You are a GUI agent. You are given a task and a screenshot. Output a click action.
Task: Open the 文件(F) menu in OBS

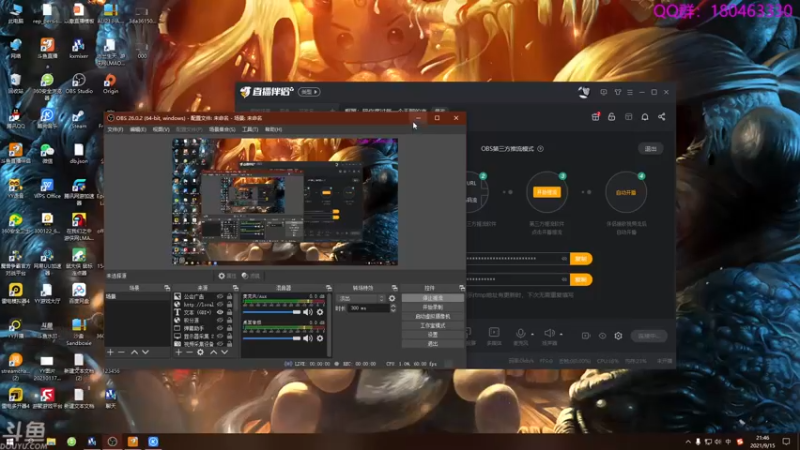point(115,130)
